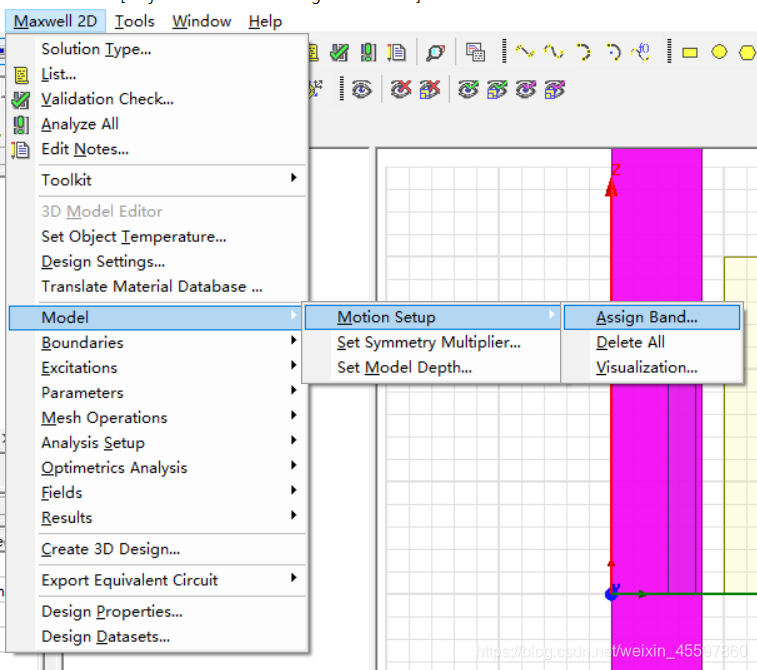
Task: Select the Draw Line tool
Action: 525,52
